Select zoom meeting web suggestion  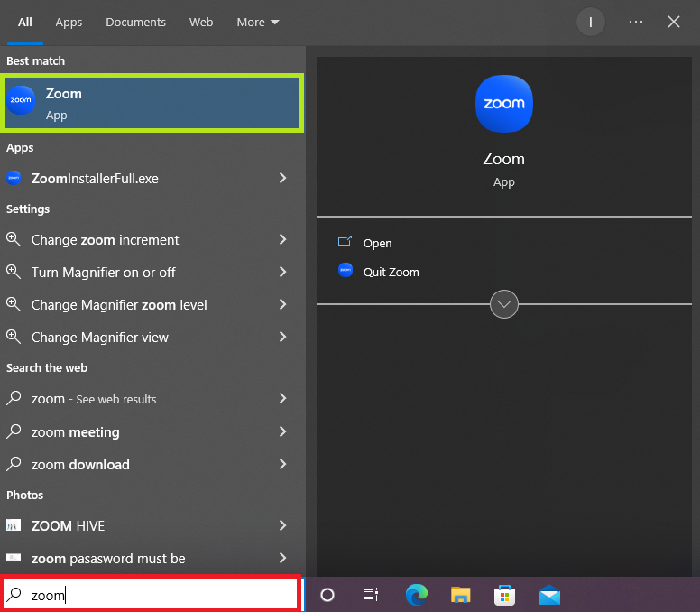tap(152, 431)
